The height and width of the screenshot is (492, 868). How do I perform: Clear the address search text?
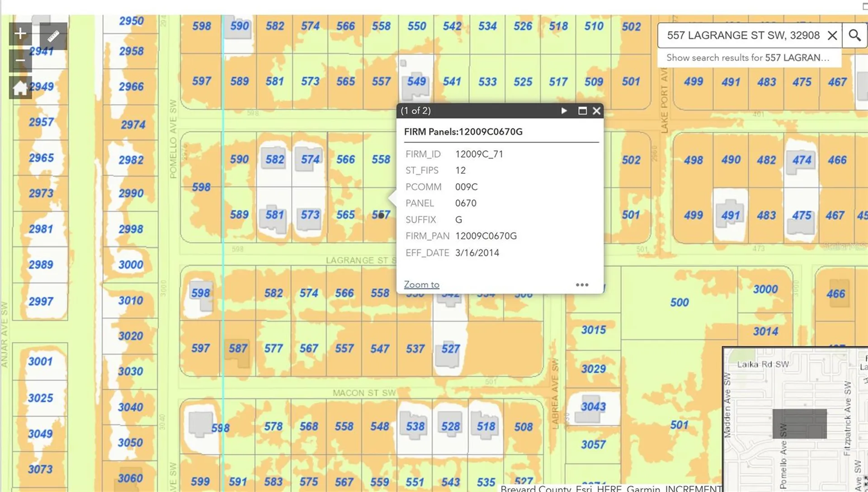tap(832, 35)
